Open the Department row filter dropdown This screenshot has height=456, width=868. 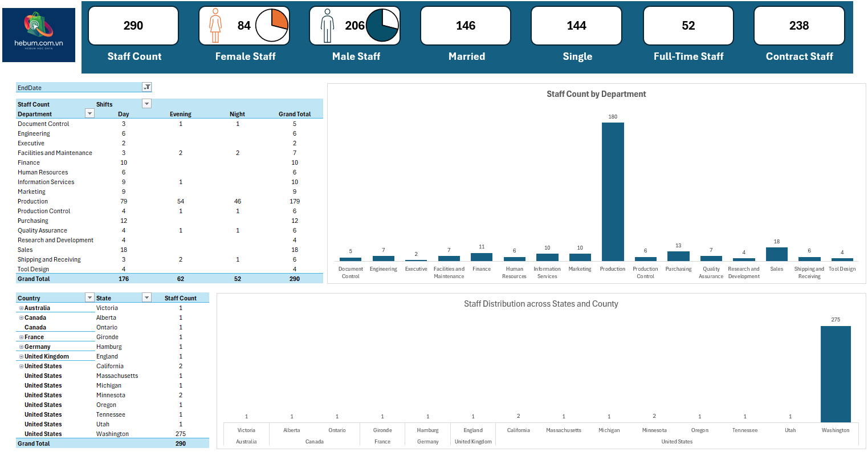click(89, 113)
